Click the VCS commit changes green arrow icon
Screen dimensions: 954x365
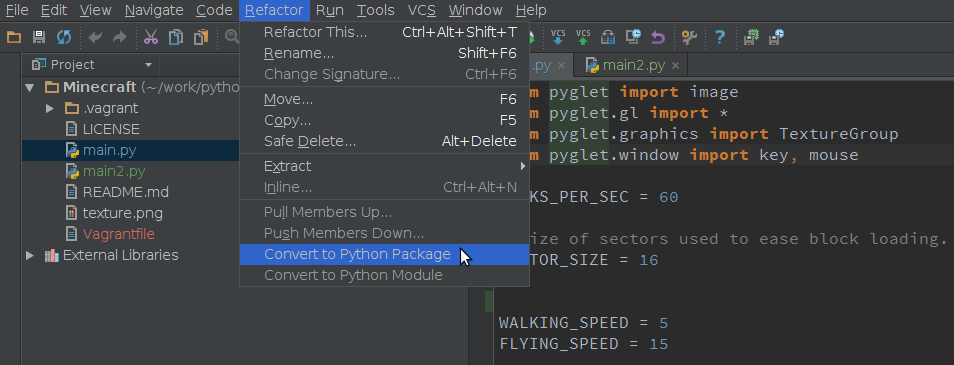(x=583, y=38)
